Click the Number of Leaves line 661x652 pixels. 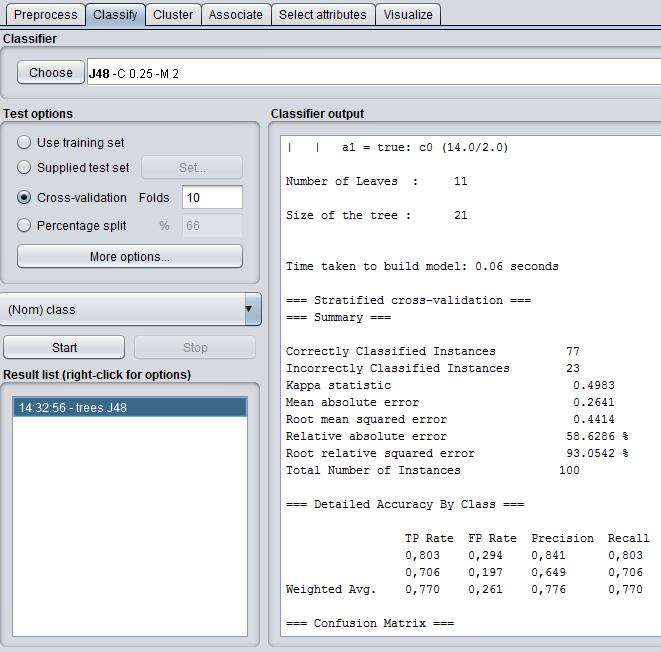point(376,181)
